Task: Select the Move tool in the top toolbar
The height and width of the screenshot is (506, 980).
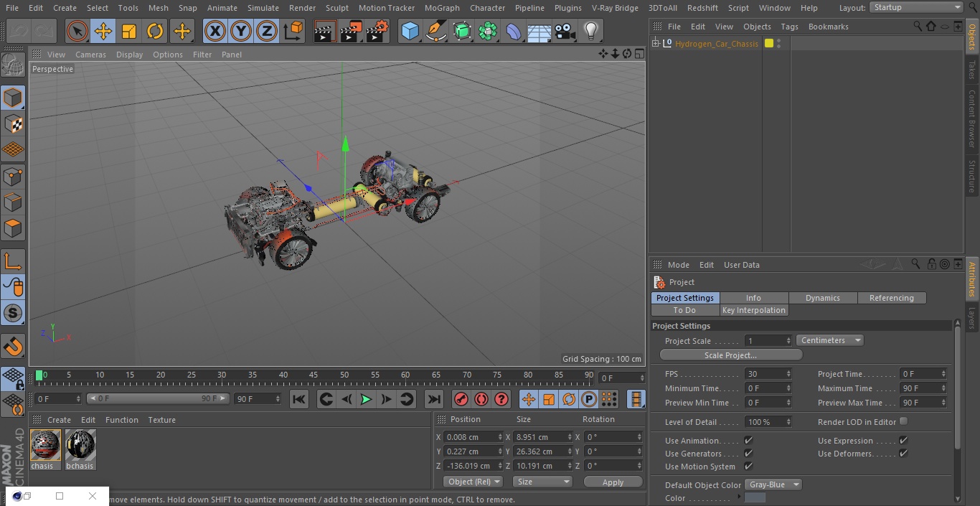Action: [103, 32]
